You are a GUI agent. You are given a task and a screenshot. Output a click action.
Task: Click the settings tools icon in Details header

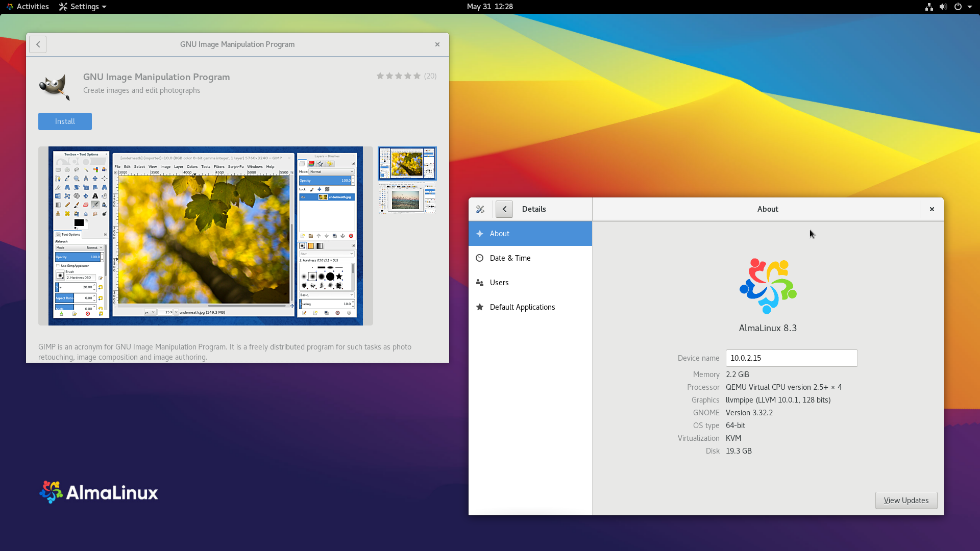tap(480, 209)
